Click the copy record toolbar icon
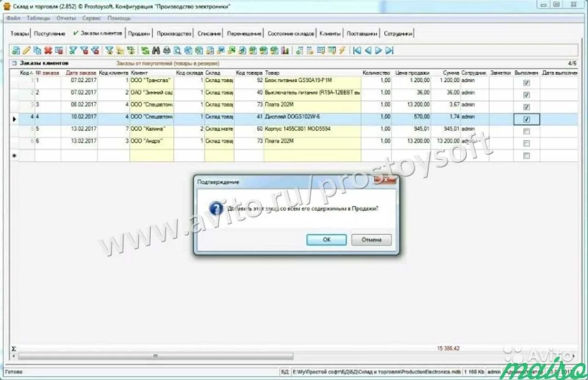 [37, 50]
